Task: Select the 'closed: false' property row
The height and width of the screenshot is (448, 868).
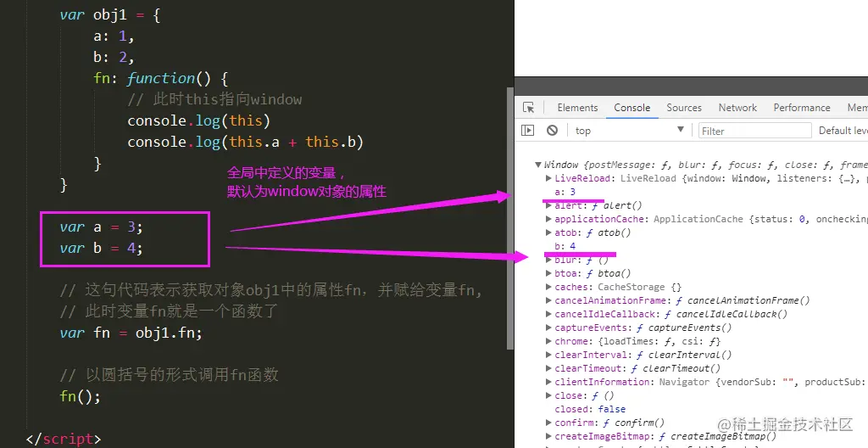Action: (590, 409)
